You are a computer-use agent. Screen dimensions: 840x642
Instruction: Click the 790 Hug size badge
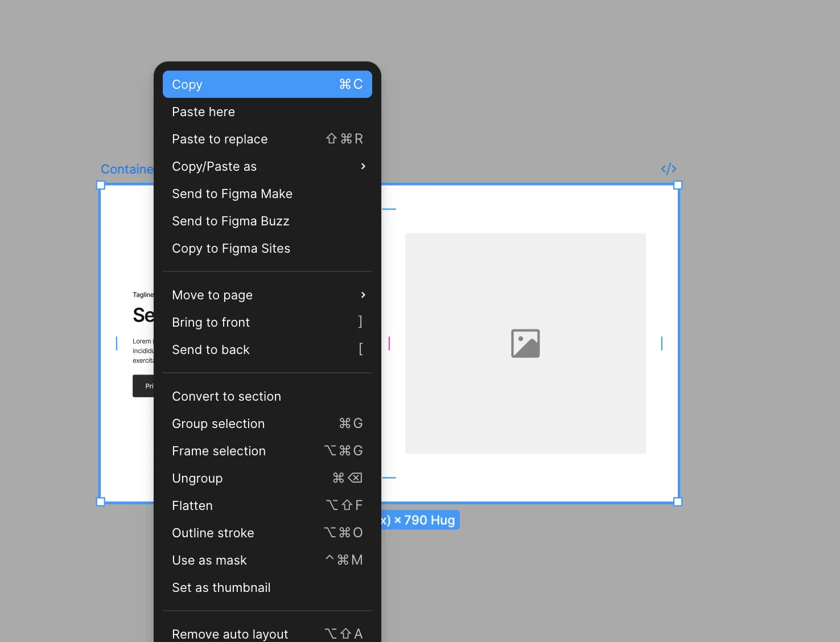(421, 520)
